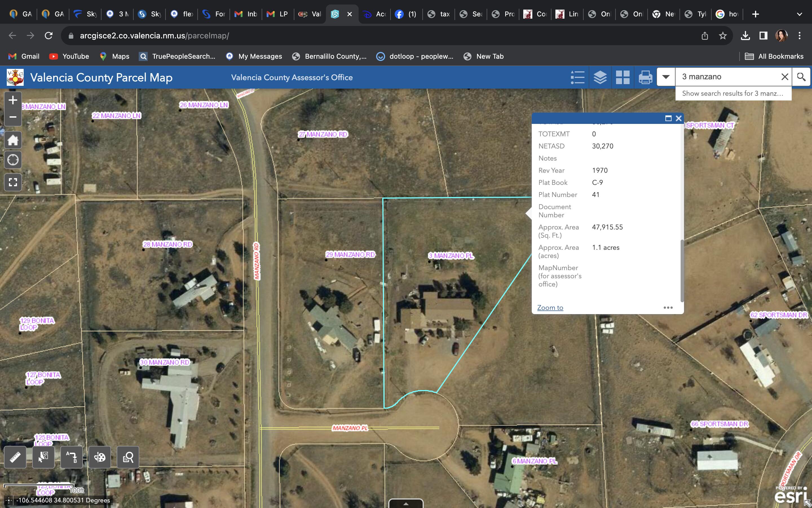Click the '29 MANZANO RD' parcel label

point(350,255)
